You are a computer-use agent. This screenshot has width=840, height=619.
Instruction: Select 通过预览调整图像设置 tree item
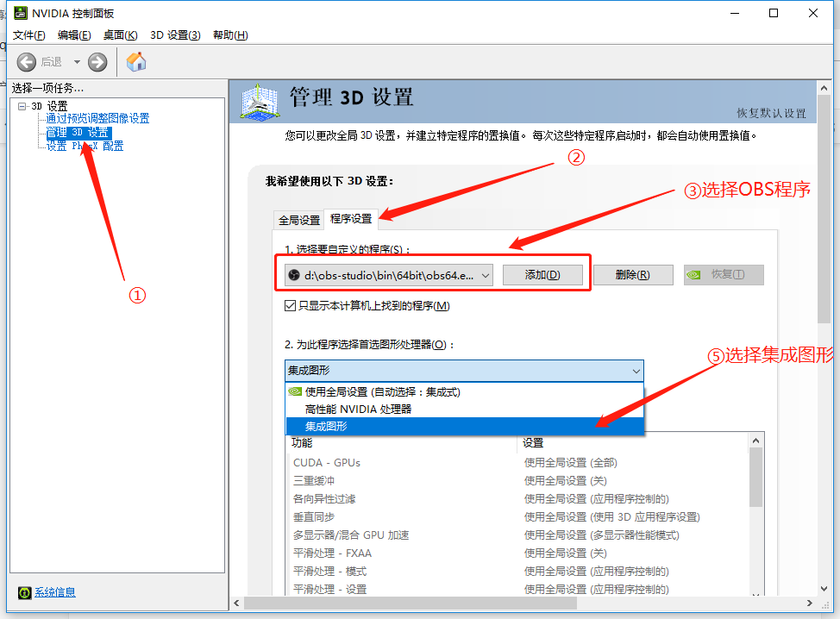pos(97,118)
